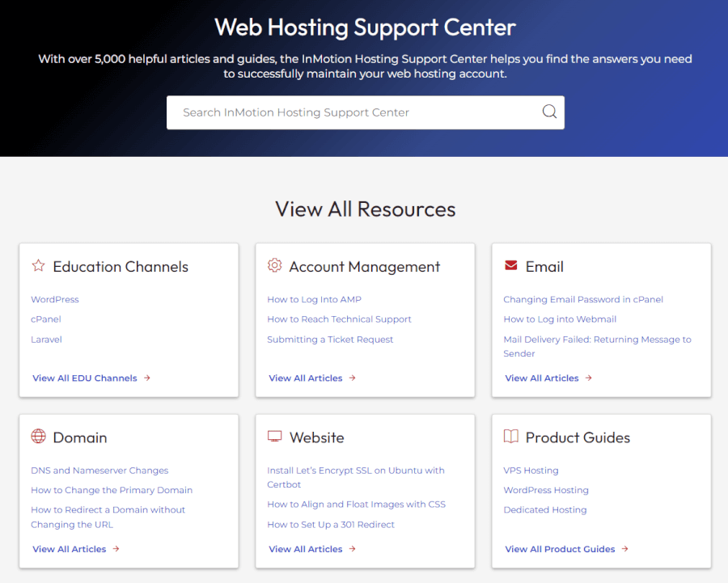Image resolution: width=728 pixels, height=583 pixels.
Task: Click arrow next to View All Product Guides
Action: click(x=625, y=549)
